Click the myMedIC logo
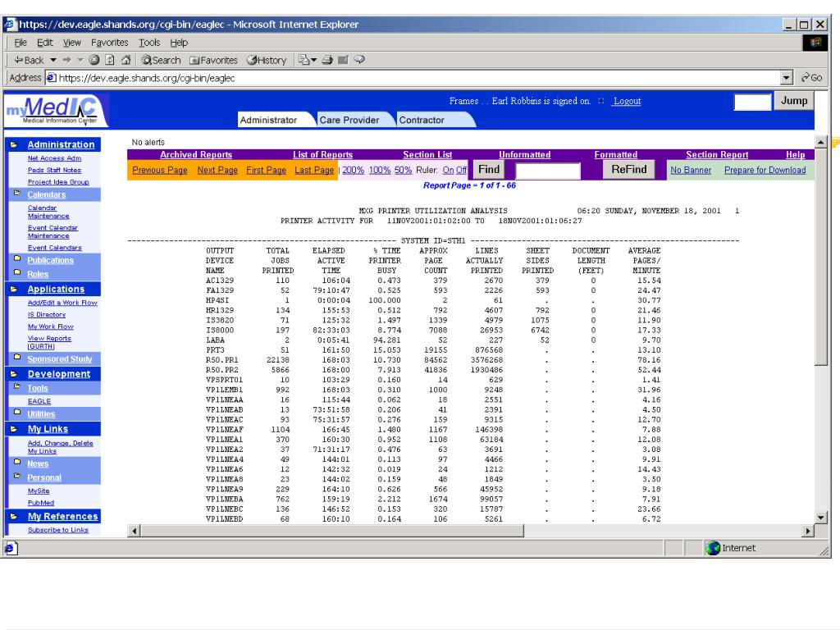This screenshot has height=630, width=840. (56, 110)
